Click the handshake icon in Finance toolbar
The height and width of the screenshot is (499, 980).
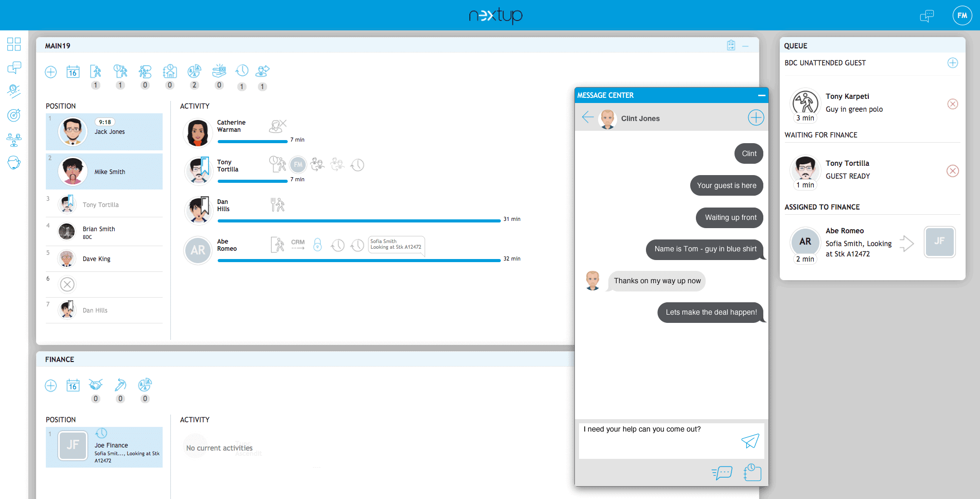96,385
